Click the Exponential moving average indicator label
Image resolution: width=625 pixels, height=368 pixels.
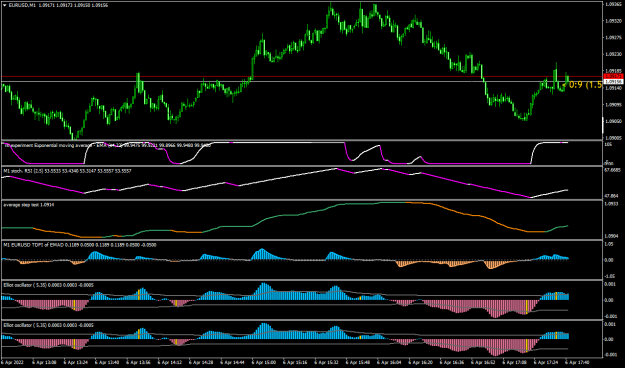click(107, 146)
